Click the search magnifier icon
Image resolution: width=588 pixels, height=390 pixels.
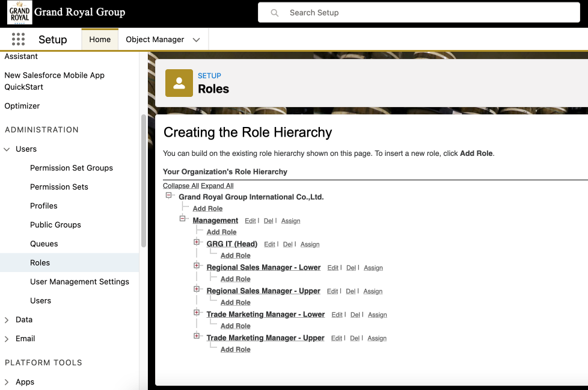pos(275,13)
